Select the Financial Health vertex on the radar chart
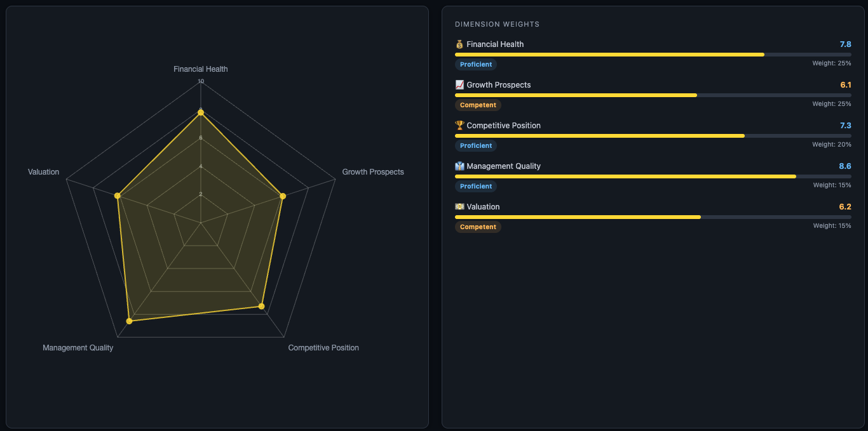This screenshot has width=868, height=431. tap(201, 112)
